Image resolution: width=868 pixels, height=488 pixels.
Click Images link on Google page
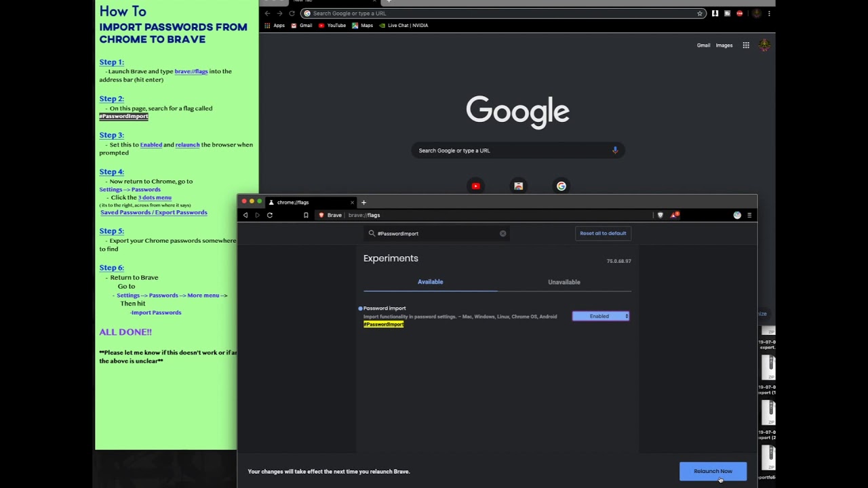point(724,45)
